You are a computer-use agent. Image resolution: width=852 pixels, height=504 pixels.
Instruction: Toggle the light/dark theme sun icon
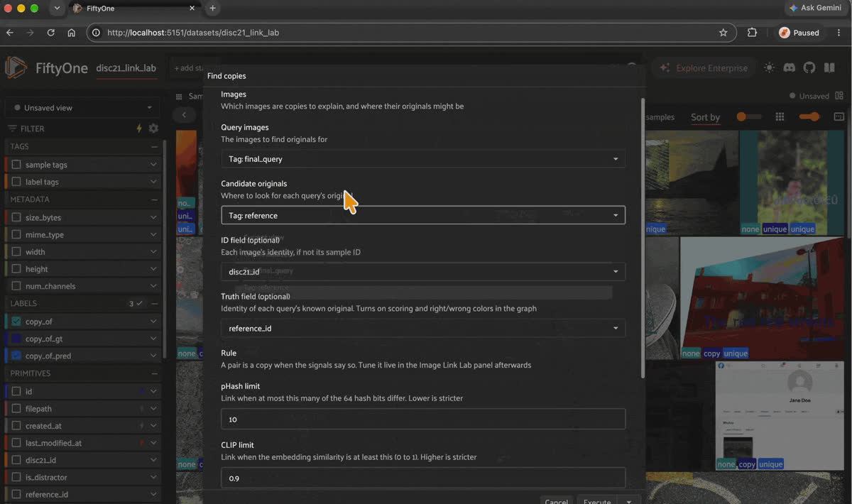pos(770,68)
